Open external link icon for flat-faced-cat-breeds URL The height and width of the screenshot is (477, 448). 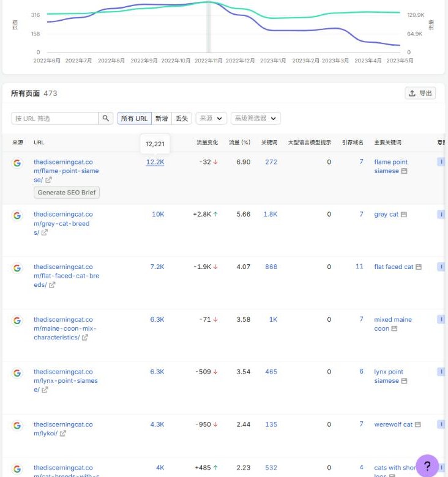click(x=52, y=285)
